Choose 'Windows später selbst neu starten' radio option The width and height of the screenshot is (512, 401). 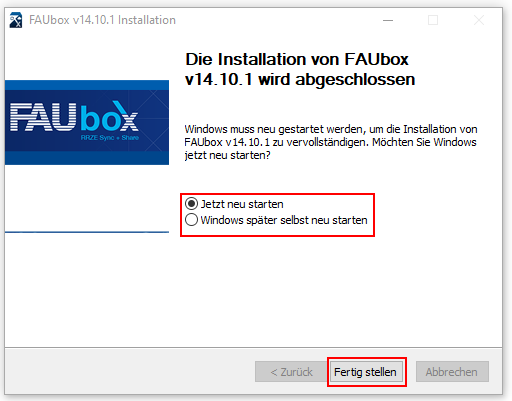point(191,220)
